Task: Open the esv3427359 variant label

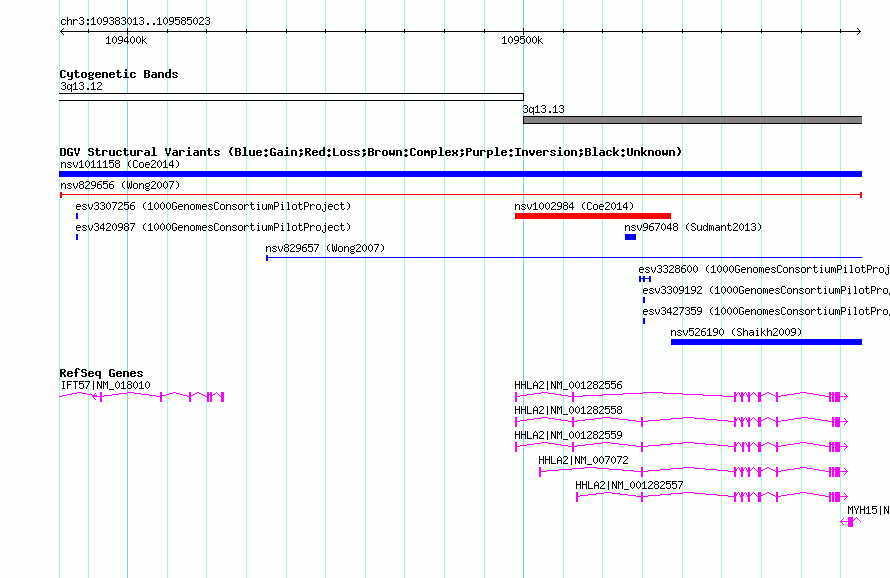Action: pyautogui.click(x=766, y=311)
